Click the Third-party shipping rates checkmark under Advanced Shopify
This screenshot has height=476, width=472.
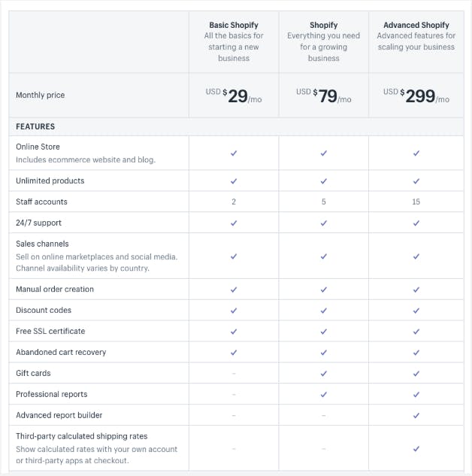pyautogui.click(x=416, y=448)
